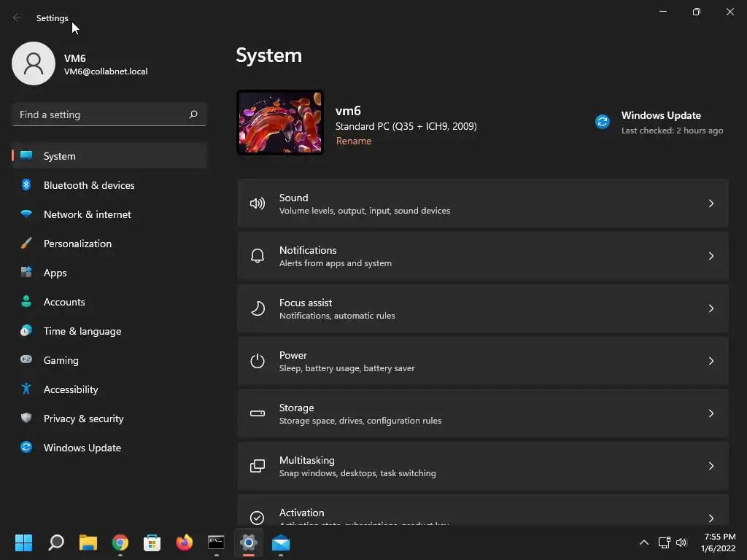Image resolution: width=747 pixels, height=560 pixels.
Task: Click 'Storage space, drives, configuration rules' text
Action: pos(360,421)
